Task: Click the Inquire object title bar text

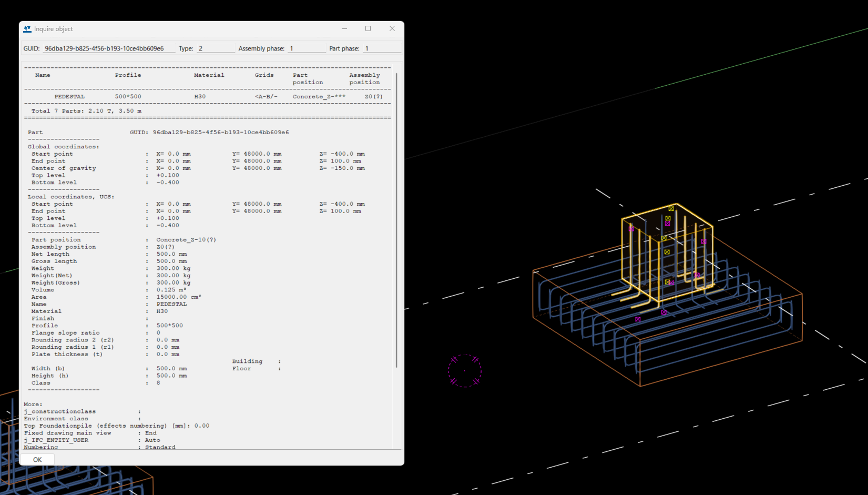Action: 54,29
